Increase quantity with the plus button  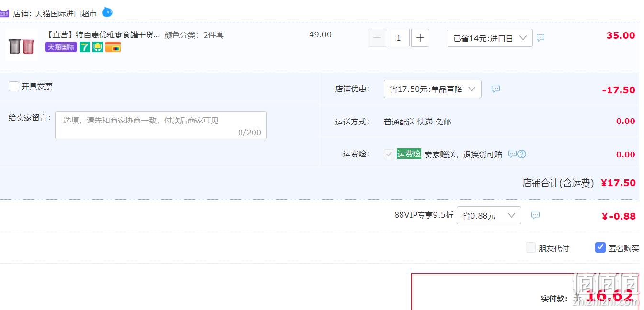click(420, 38)
